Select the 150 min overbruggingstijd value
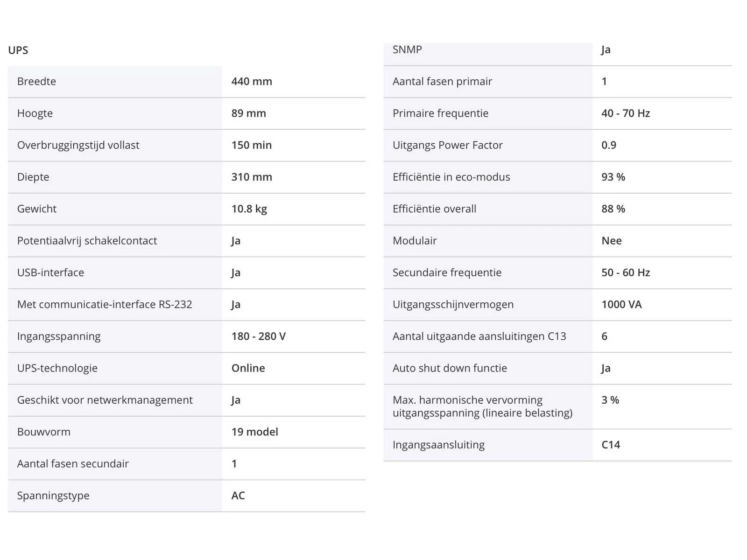747x560 pixels. coord(252,145)
